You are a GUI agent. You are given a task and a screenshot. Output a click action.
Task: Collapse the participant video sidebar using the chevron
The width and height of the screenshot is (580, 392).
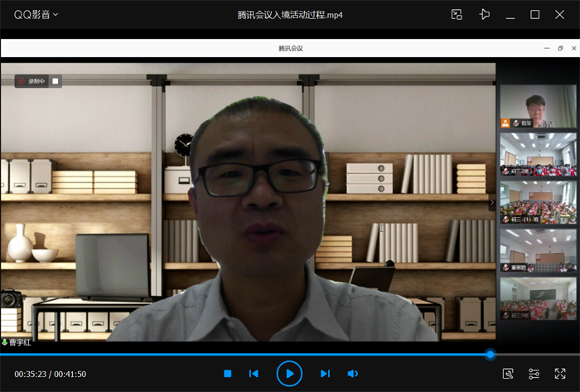click(492, 202)
